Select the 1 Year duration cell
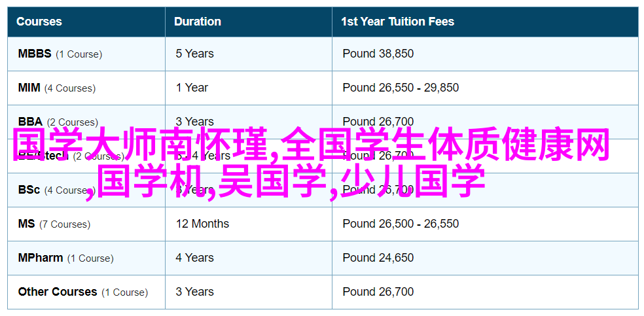The height and width of the screenshot is (316, 644). click(192, 88)
